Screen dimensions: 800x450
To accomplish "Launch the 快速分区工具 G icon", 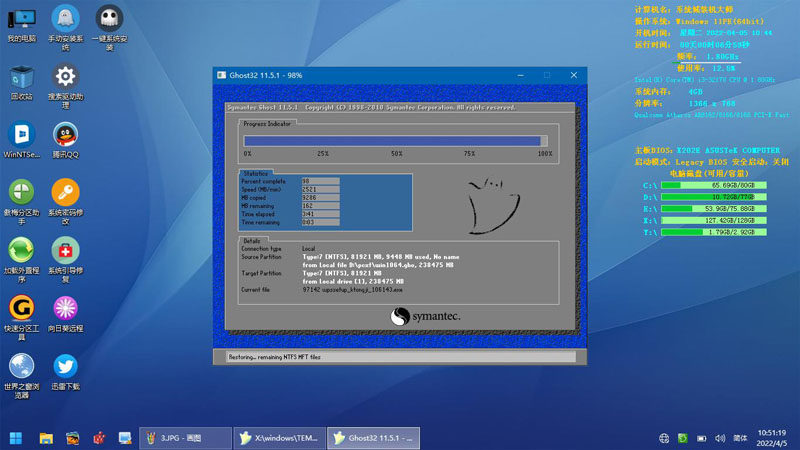I will (x=21, y=318).
